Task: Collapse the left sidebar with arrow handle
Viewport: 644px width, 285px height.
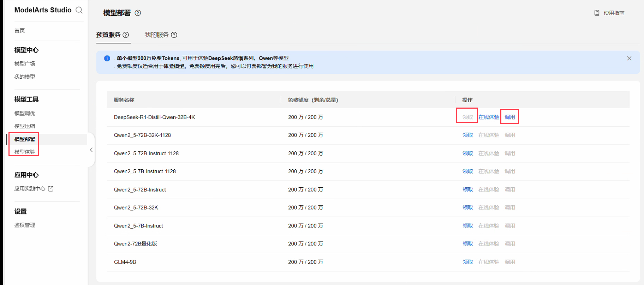Action: [x=91, y=150]
